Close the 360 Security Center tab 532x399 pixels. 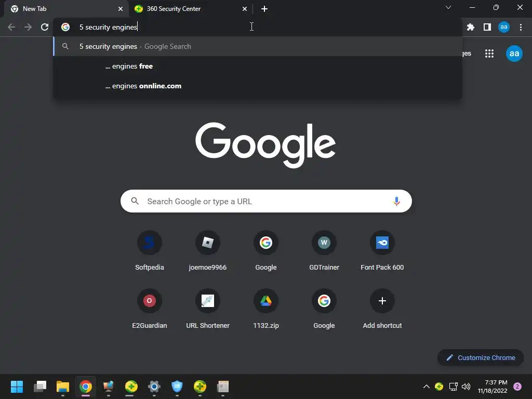[245, 9]
